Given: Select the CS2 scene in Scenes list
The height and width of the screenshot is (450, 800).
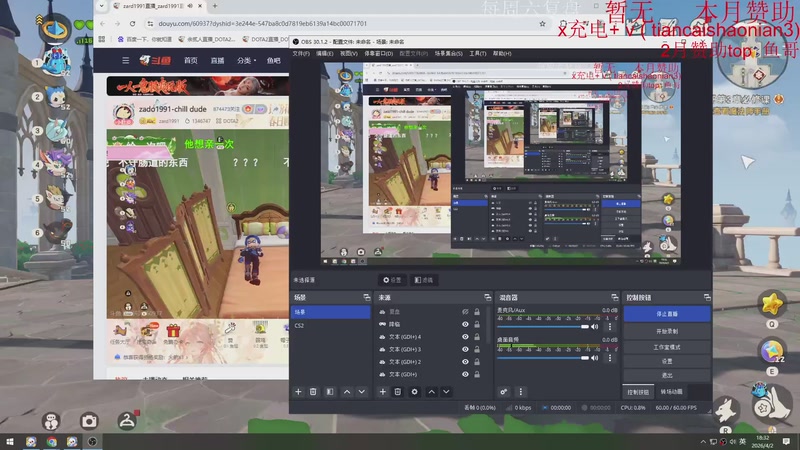Looking at the screenshot, I should click(x=331, y=326).
